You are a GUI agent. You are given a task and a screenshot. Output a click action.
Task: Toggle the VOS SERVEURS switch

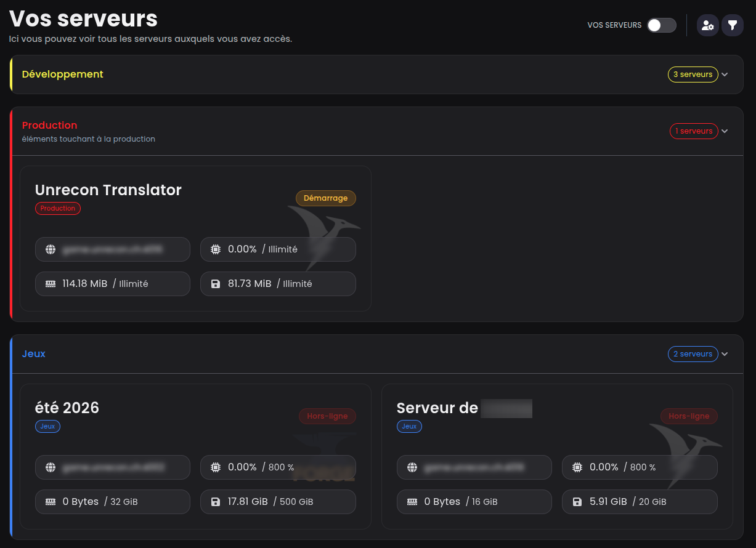coord(661,25)
